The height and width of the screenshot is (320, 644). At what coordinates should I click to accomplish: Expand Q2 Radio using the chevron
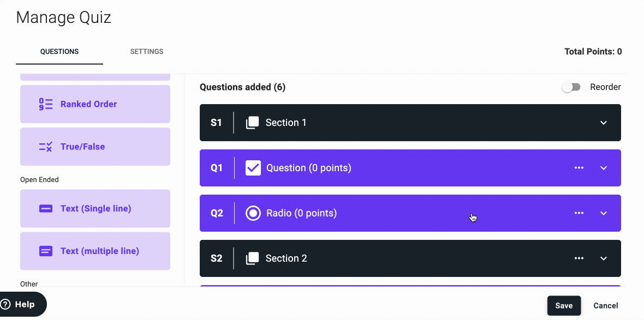click(x=603, y=213)
